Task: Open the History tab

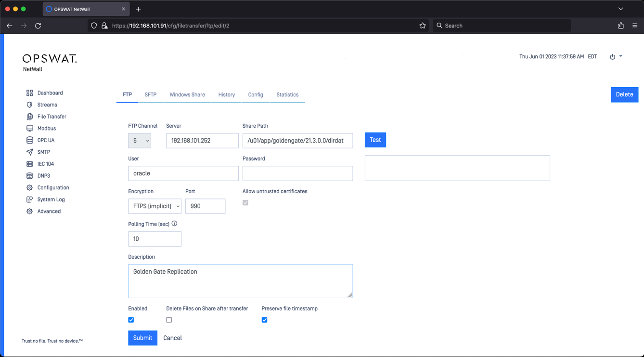Action: click(x=227, y=95)
